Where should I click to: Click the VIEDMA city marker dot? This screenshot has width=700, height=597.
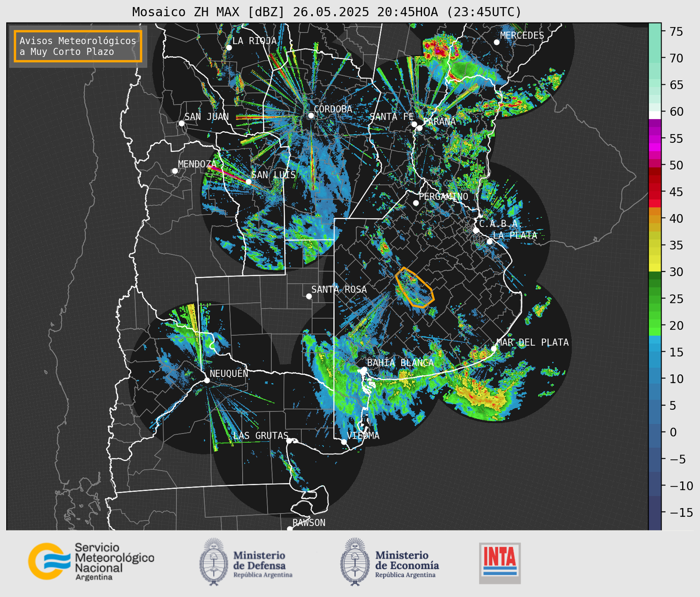point(344,442)
